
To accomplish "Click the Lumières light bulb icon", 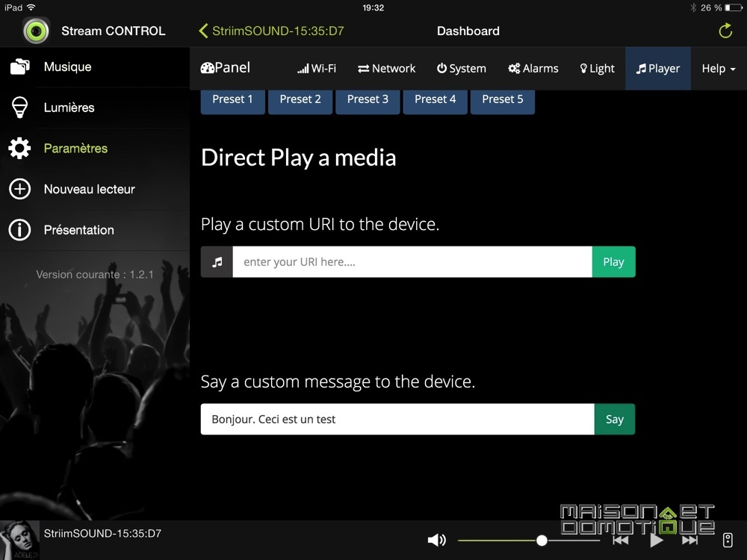I will pos(19,107).
